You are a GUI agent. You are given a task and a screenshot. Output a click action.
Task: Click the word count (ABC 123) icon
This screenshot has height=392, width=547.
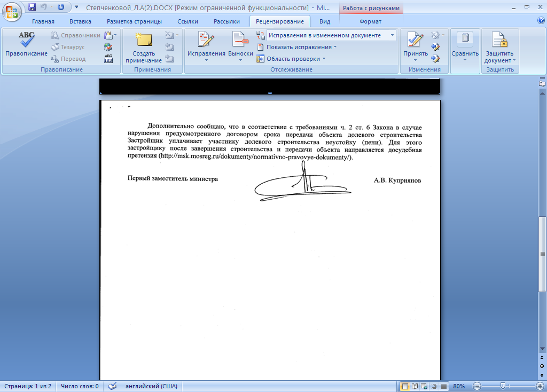point(108,59)
